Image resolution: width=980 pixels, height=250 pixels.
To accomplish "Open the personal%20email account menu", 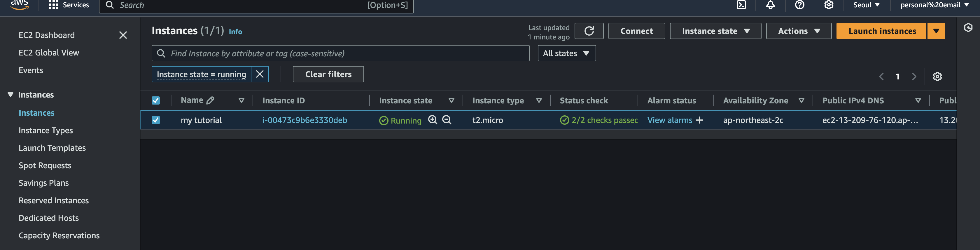I will [x=934, y=5].
